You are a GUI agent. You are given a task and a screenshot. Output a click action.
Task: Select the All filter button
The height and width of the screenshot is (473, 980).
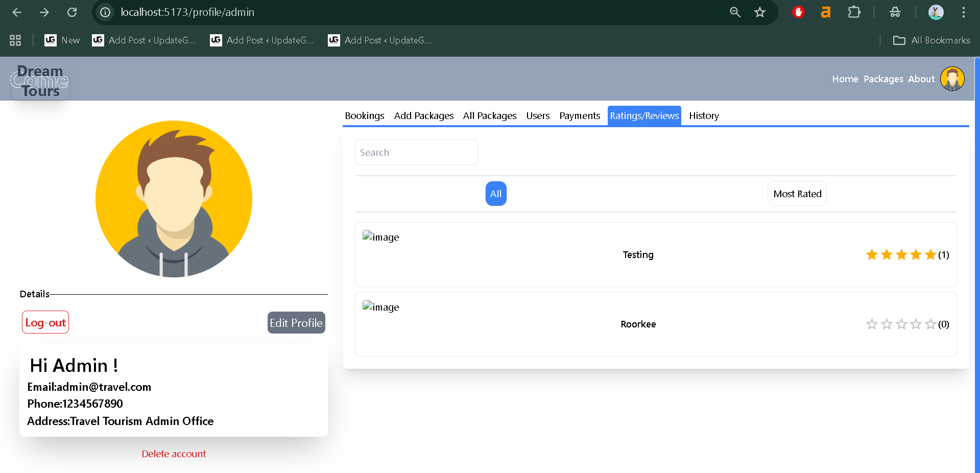(x=496, y=194)
